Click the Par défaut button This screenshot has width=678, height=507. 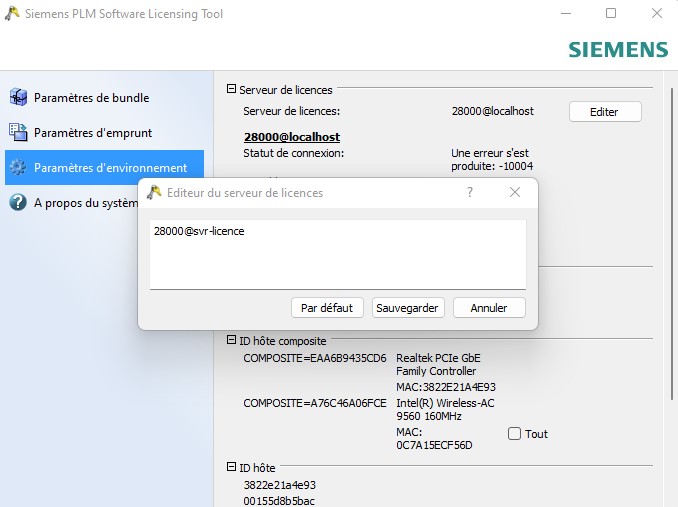tap(327, 308)
